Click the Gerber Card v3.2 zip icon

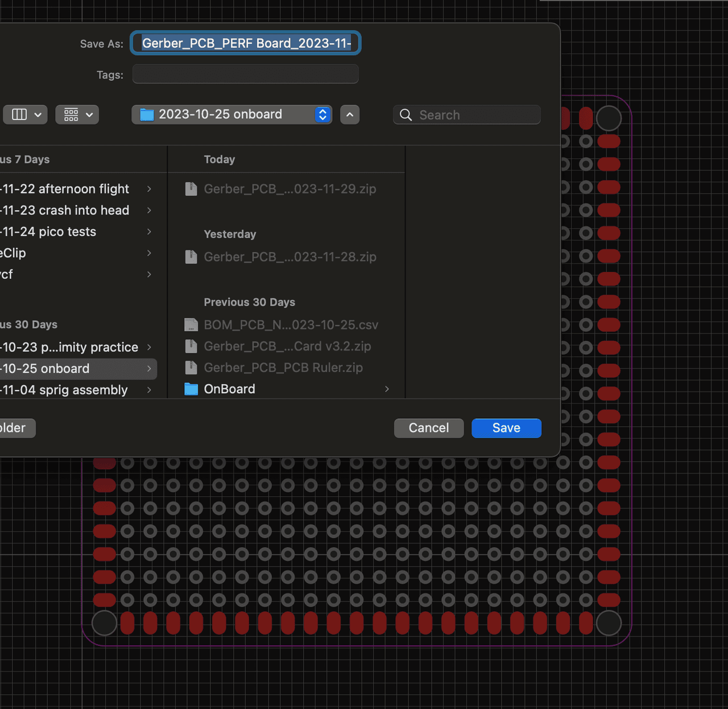point(191,346)
